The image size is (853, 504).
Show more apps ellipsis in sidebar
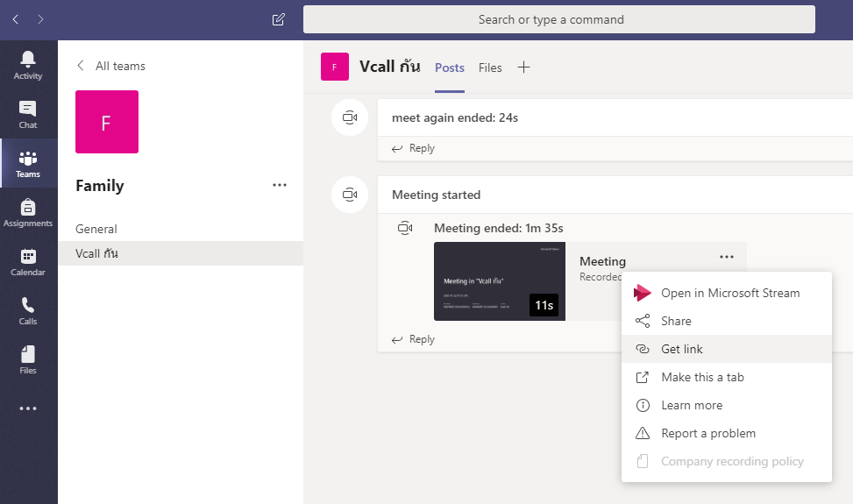28,408
